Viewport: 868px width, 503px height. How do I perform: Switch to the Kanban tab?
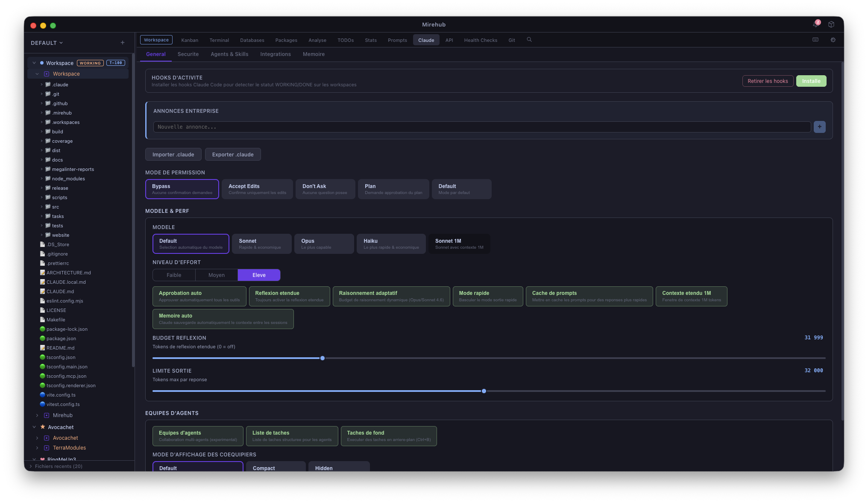click(x=190, y=40)
